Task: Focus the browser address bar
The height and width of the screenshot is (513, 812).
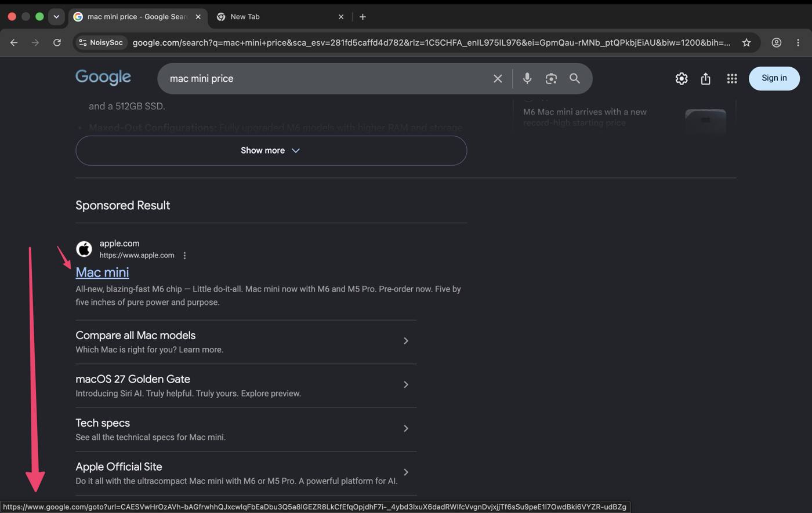Action: (x=432, y=42)
